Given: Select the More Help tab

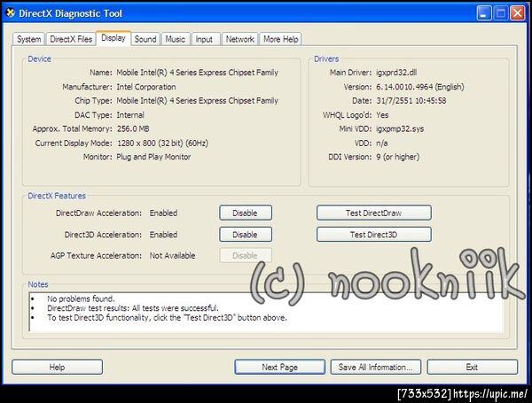Looking at the screenshot, I should tap(280, 39).
